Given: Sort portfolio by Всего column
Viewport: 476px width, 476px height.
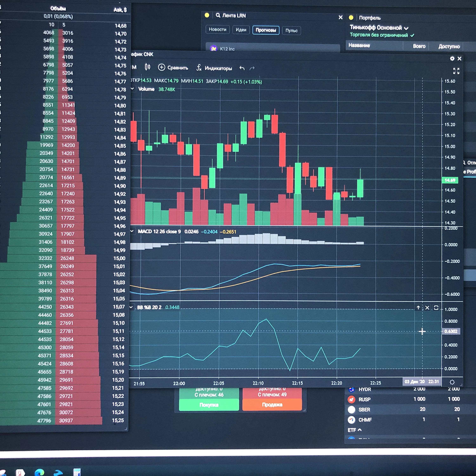Looking at the screenshot, I should (x=419, y=46).
